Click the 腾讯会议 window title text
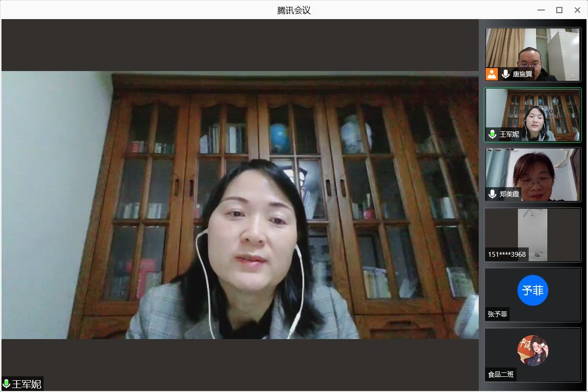This screenshot has width=588, height=392. (294, 10)
